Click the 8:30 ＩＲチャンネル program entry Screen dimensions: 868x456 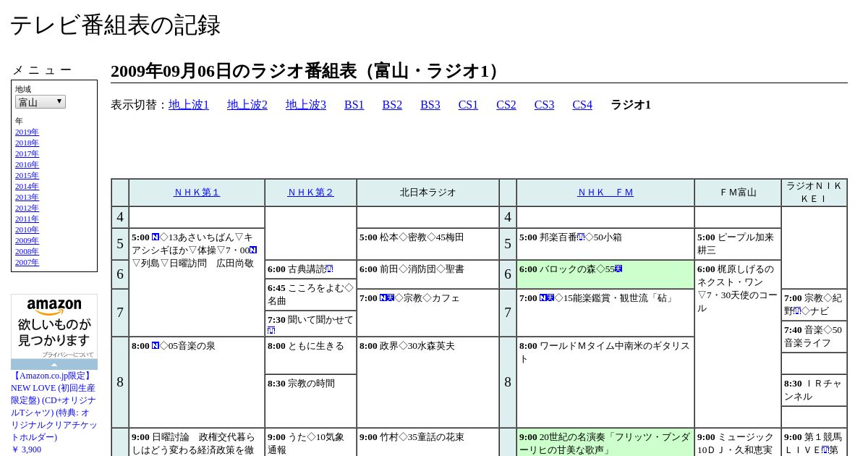(813, 390)
